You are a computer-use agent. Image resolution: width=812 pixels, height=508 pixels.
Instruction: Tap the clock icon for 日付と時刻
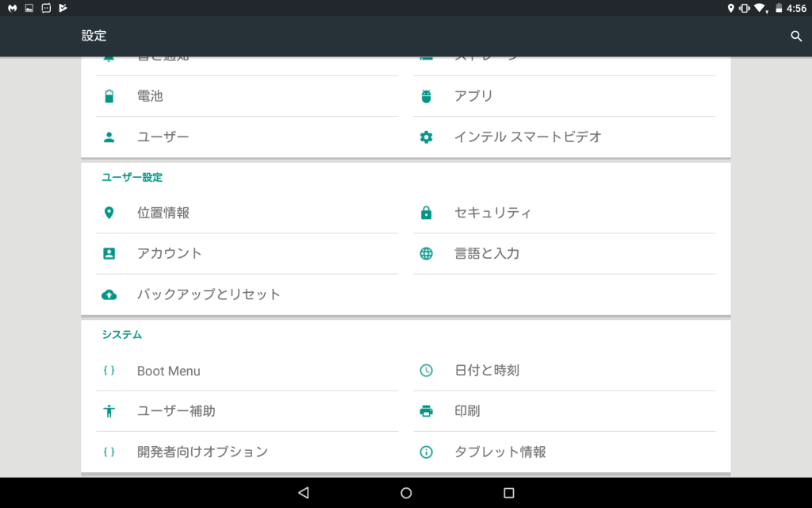click(x=427, y=371)
